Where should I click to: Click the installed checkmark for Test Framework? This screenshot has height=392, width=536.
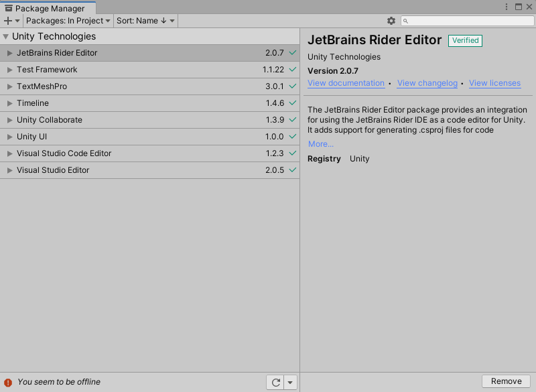click(293, 70)
